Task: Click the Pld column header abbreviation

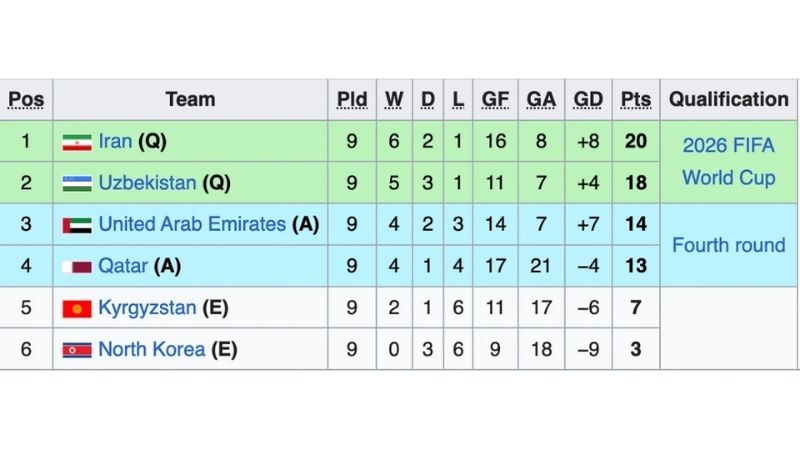Action: [x=352, y=100]
